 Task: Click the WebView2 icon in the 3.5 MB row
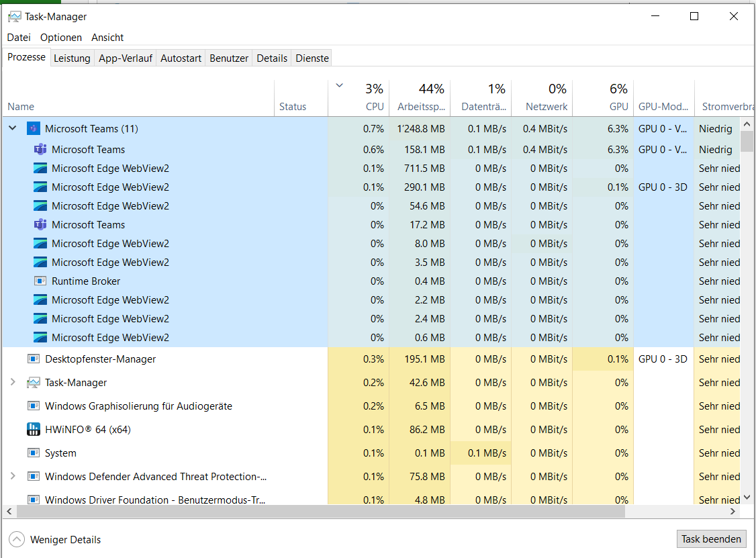(x=40, y=263)
